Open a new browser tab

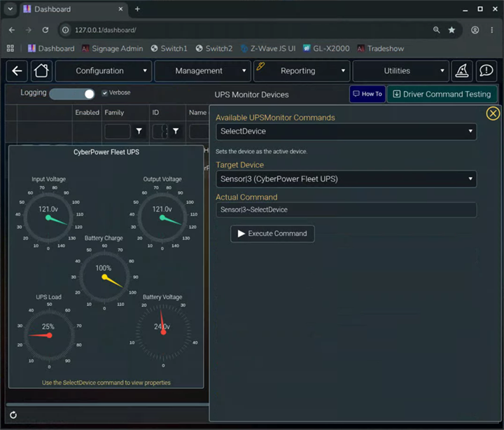[x=137, y=9]
